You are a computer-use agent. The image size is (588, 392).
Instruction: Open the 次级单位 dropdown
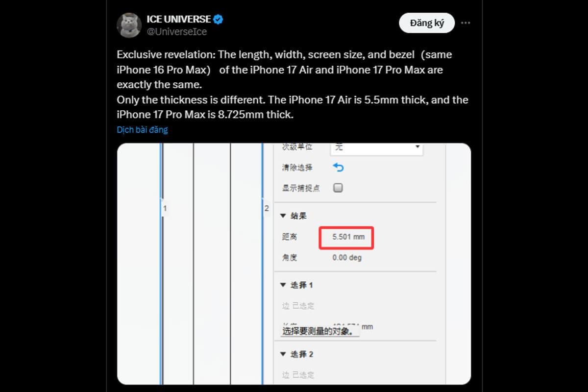(x=377, y=147)
